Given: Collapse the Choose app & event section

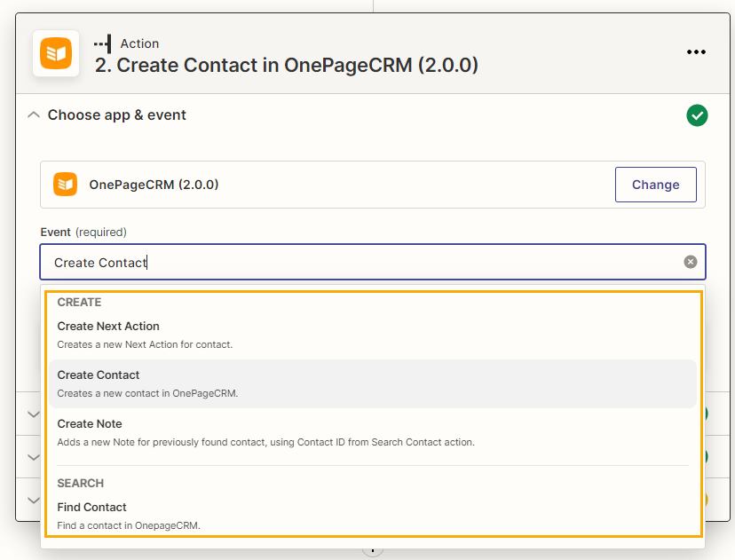Looking at the screenshot, I should click(34, 114).
